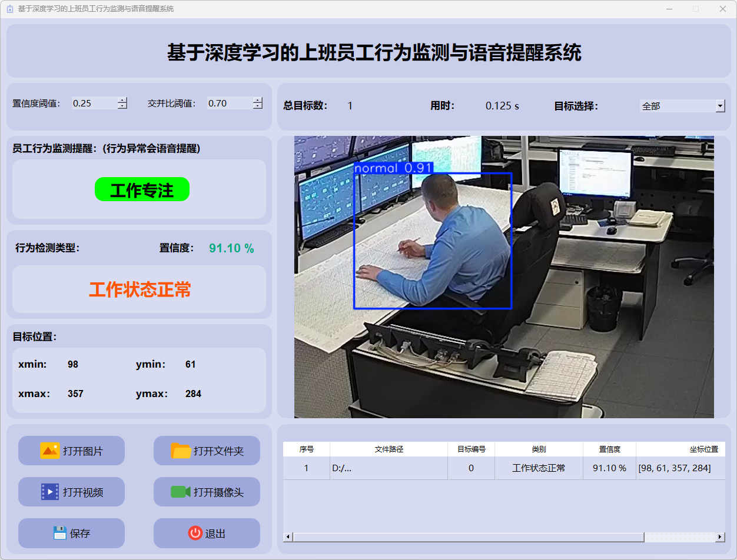Select the table cell 工作状态正常

click(x=539, y=468)
